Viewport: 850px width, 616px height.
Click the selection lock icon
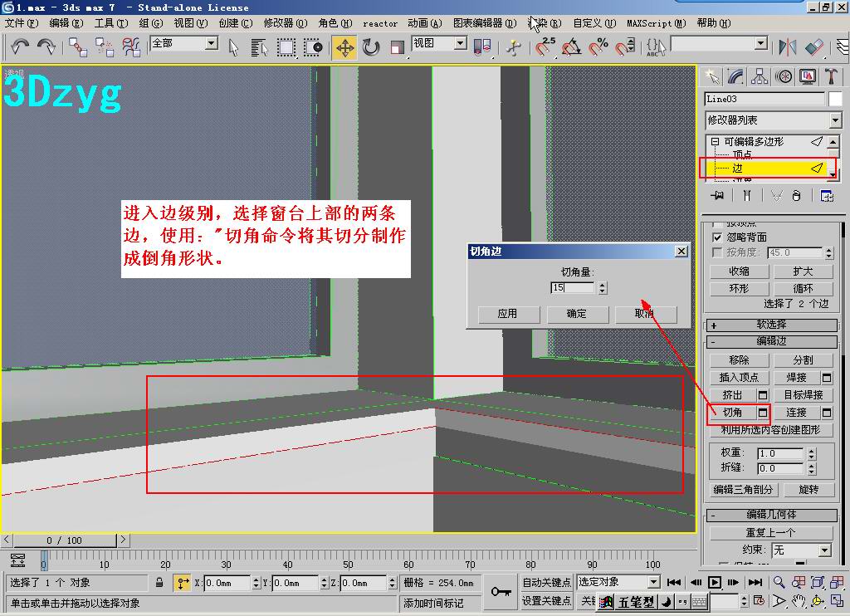(x=159, y=583)
